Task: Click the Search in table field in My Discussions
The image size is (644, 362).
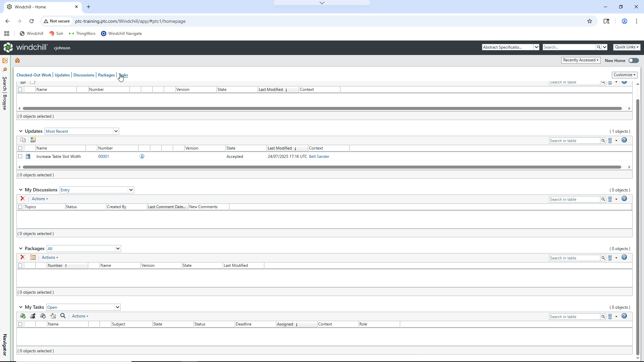Action: click(575, 199)
